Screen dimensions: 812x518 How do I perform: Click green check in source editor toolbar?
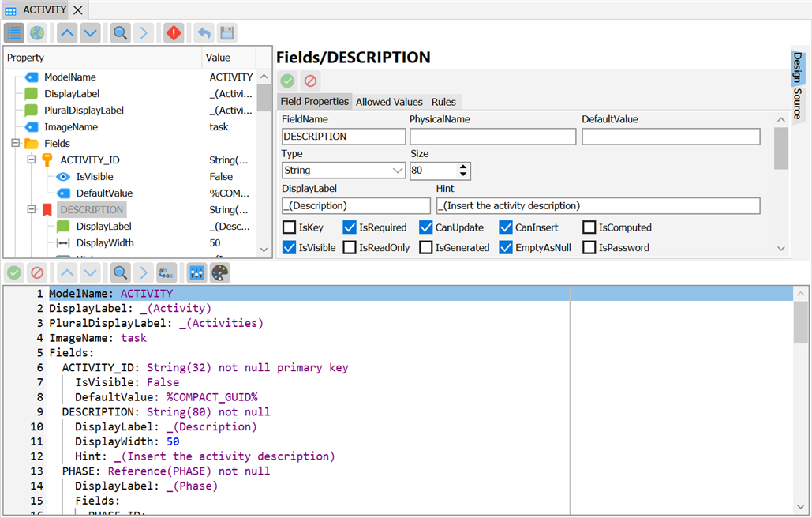pos(14,272)
